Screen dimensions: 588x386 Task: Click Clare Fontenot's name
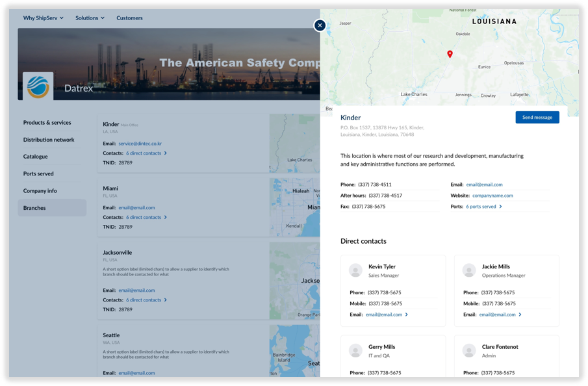(x=500, y=347)
